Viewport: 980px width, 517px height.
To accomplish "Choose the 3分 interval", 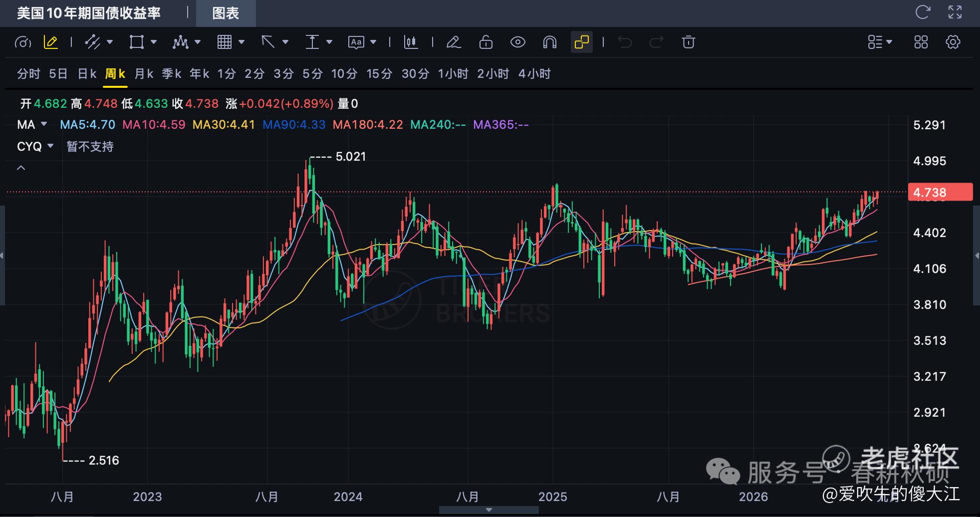I will [x=283, y=74].
